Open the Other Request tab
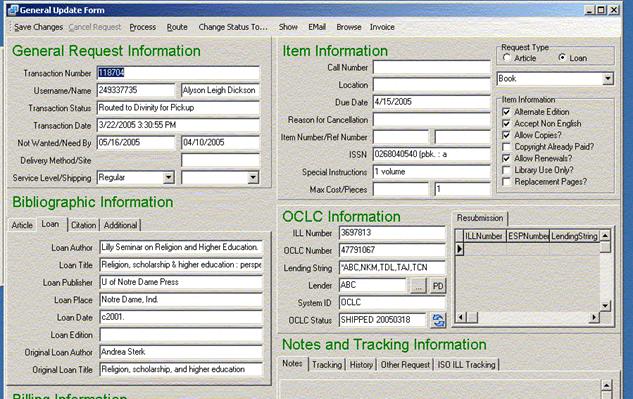 (405, 365)
